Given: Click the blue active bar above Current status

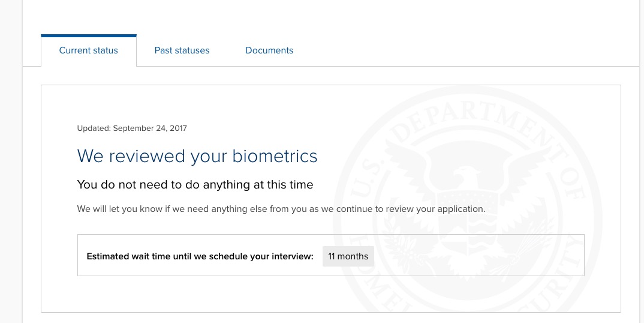Looking at the screenshot, I should [x=89, y=36].
